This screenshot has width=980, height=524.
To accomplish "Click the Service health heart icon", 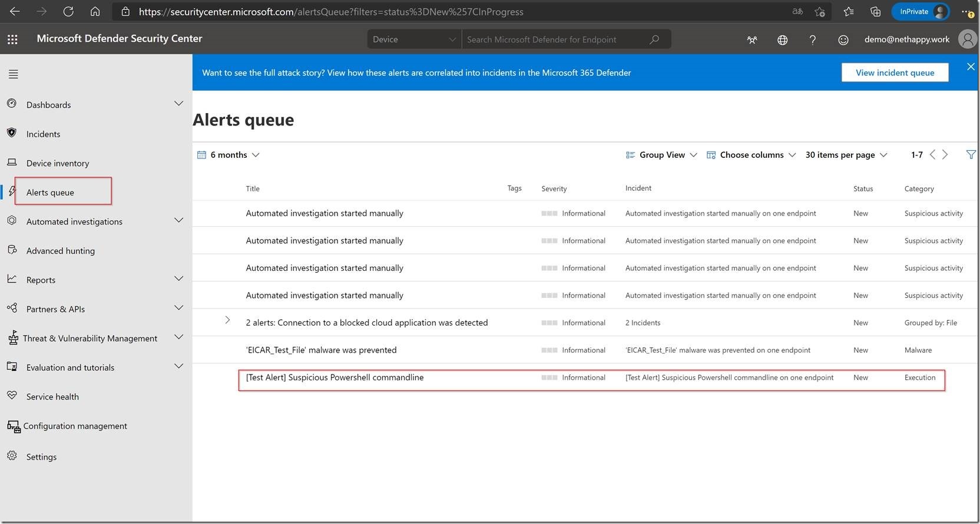I will click(12, 395).
